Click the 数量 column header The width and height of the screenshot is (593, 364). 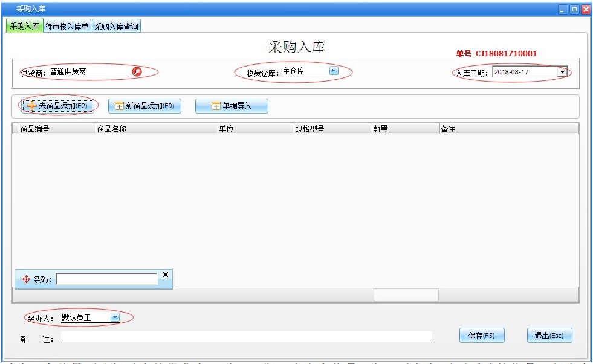406,129
